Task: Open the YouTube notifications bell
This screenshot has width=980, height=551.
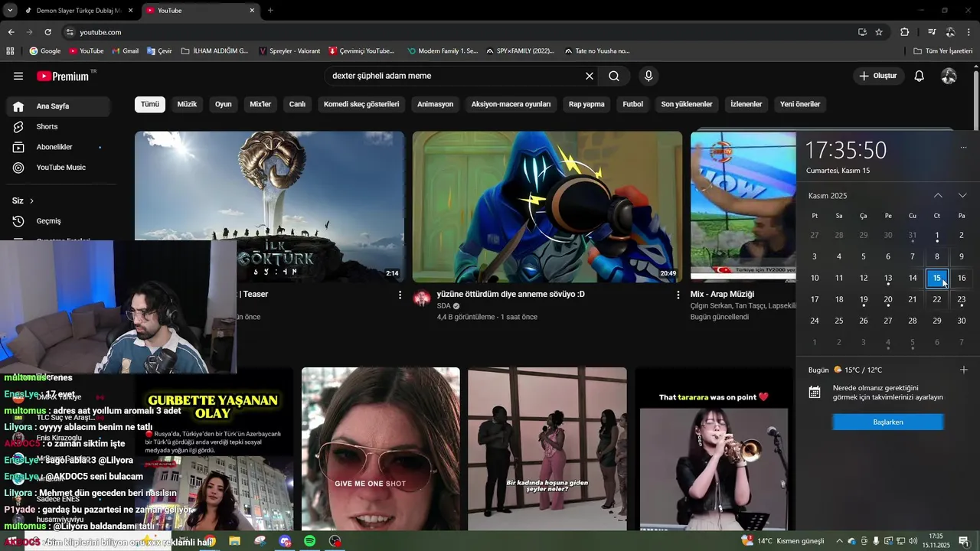Action: (x=920, y=76)
